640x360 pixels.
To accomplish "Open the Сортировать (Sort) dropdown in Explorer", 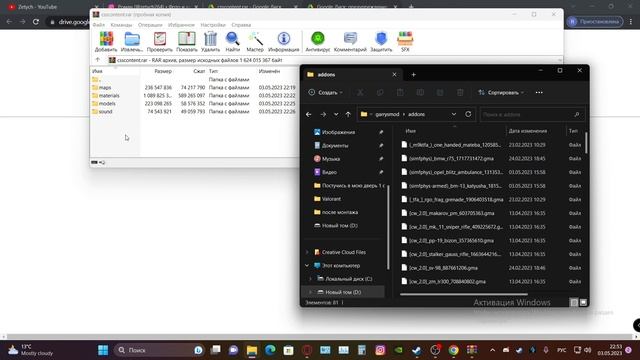I will (501, 93).
